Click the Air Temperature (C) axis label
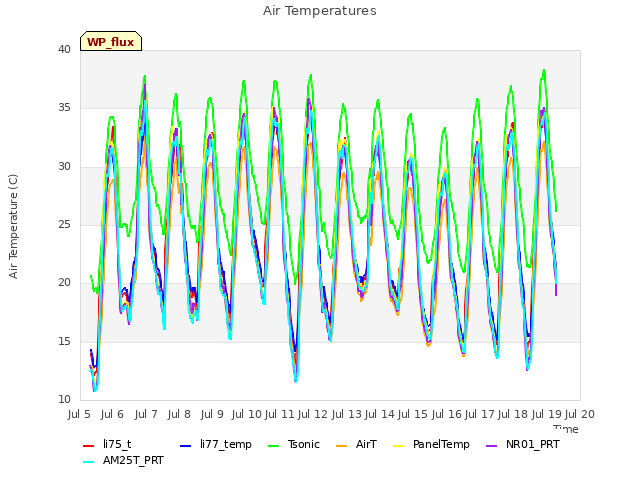Viewport: 640px width, 480px height. click(x=13, y=226)
